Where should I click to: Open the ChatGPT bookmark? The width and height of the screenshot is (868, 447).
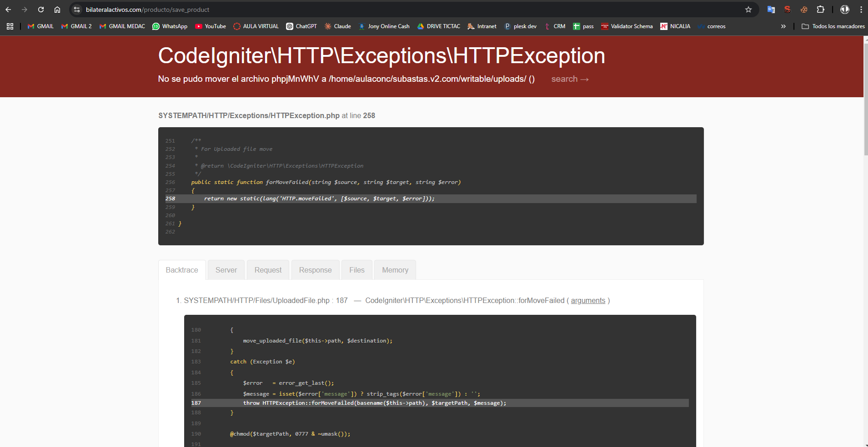[301, 26]
